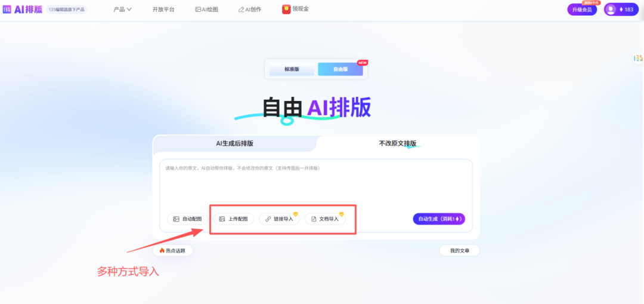Click the 自动生成 button
644x304 pixels.
(439, 219)
